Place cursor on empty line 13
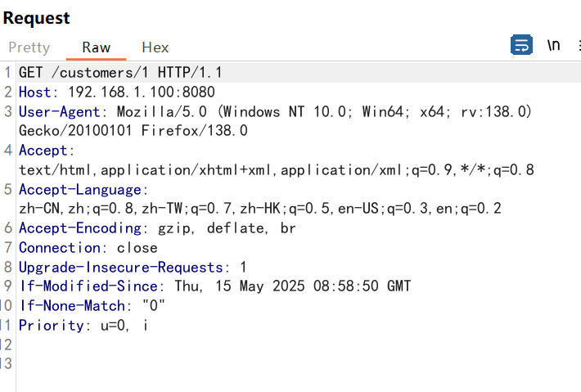The image size is (581, 392). coord(296,364)
